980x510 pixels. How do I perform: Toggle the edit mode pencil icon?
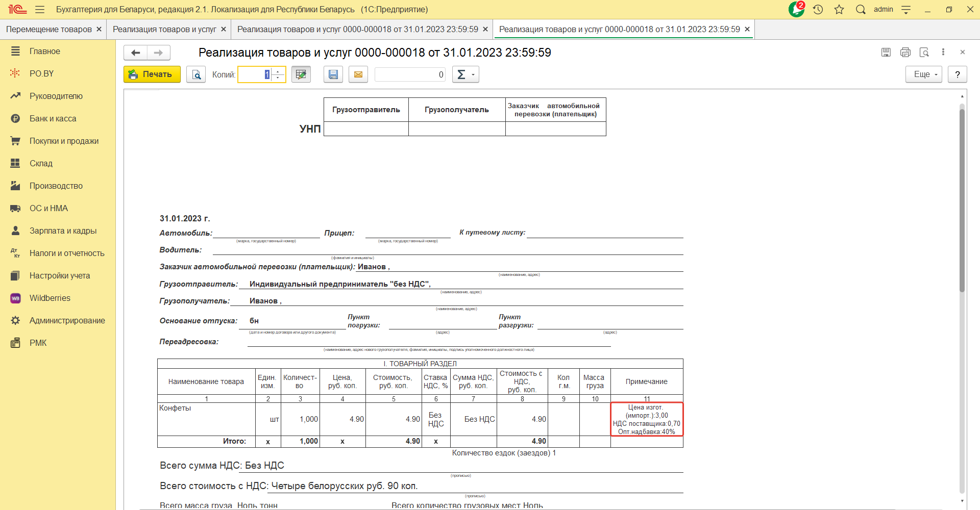301,74
